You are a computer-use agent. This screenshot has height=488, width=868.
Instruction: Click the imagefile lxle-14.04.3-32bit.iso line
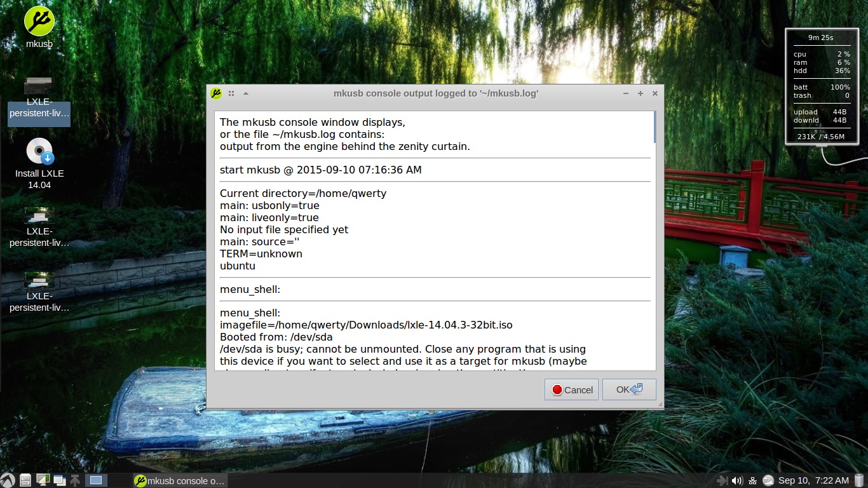tap(366, 325)
